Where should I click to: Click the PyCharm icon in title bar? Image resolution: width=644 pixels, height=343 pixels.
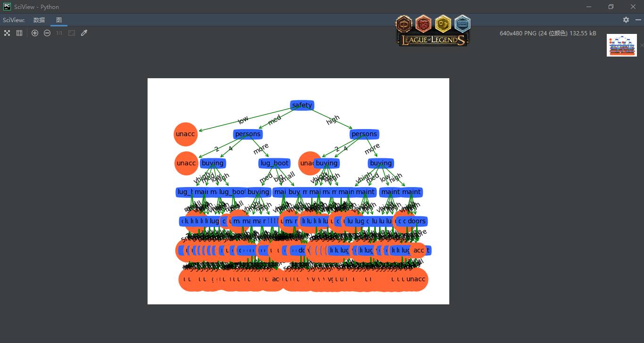pos(7,7)
